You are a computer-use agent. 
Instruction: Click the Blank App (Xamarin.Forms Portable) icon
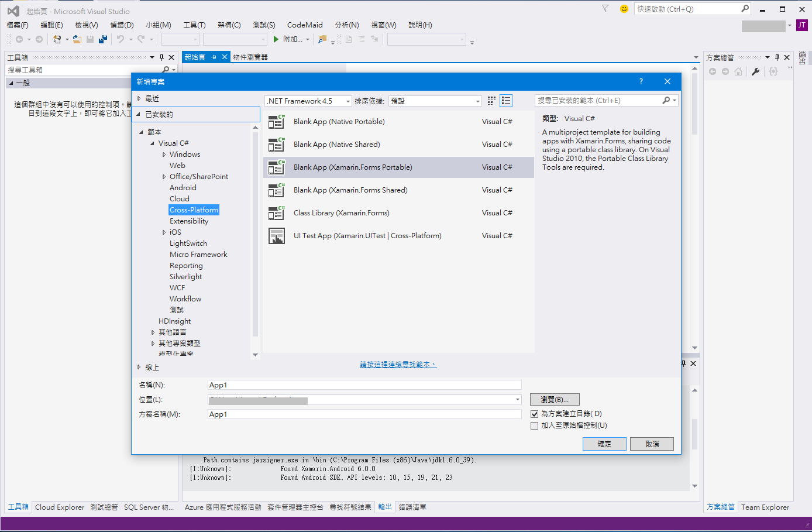[276, 167]
